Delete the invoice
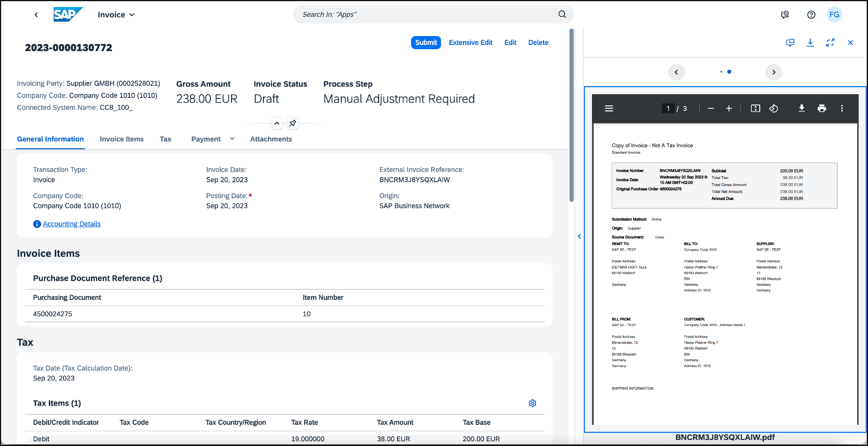Viewport: 868px width, 446px height. [x=538, y=43]
